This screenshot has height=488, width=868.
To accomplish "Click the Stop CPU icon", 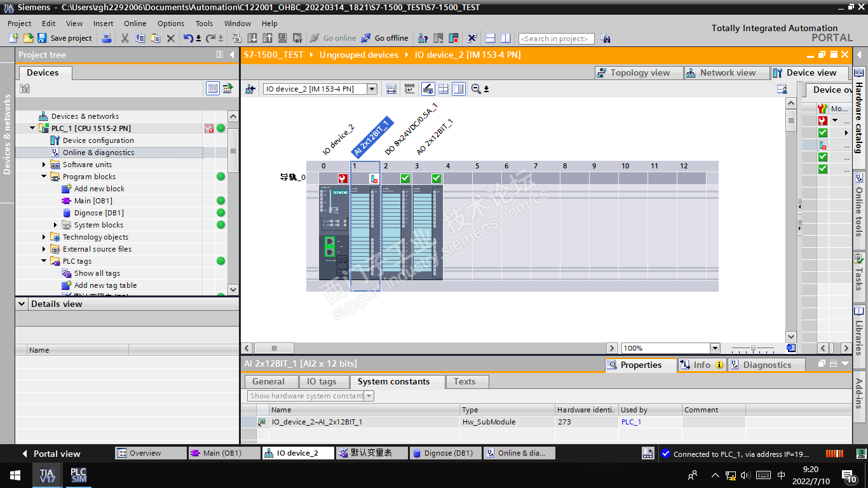I will 454,38.
